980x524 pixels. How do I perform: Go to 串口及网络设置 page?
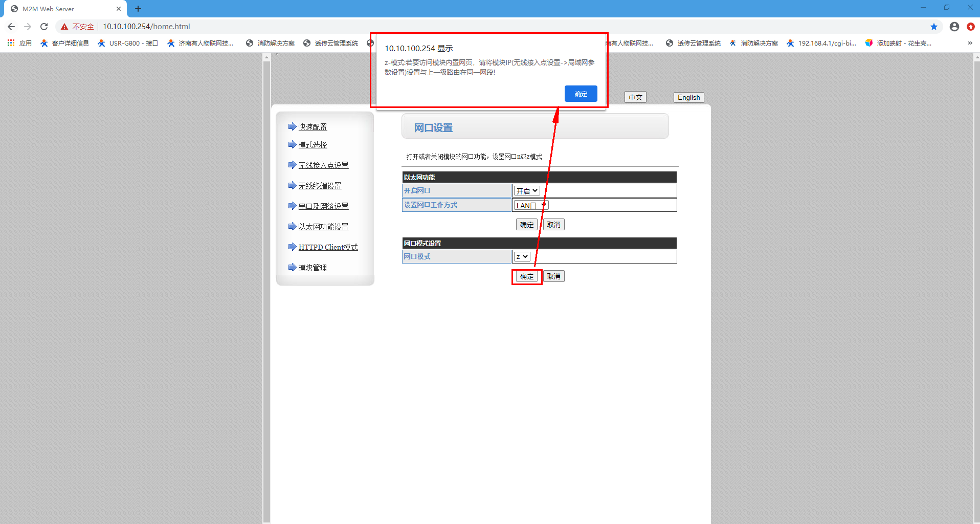[x=323, y=206]
